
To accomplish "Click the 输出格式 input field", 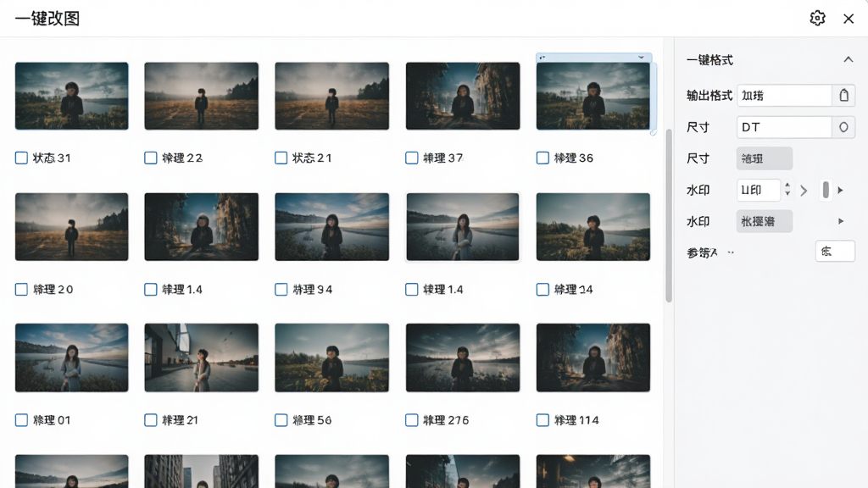I will pyautogui.click(x=784, y=95).
